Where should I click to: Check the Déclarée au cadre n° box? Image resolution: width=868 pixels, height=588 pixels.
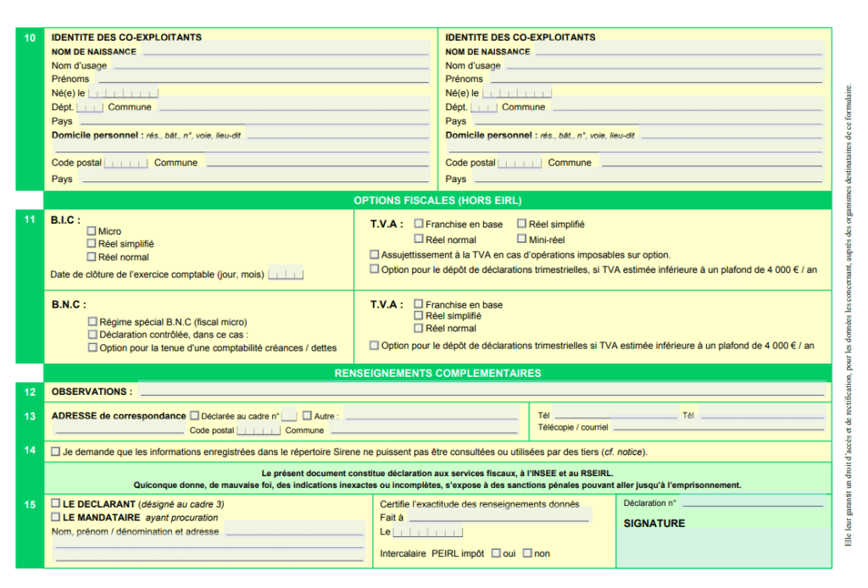[195, 416]
